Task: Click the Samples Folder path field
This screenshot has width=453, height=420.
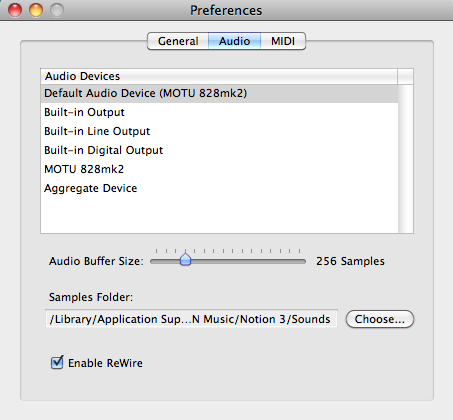Action: [191, 319]
